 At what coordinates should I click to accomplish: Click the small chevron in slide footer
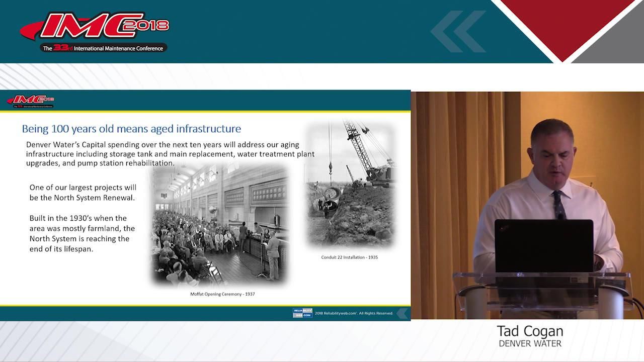click(402, 313)
